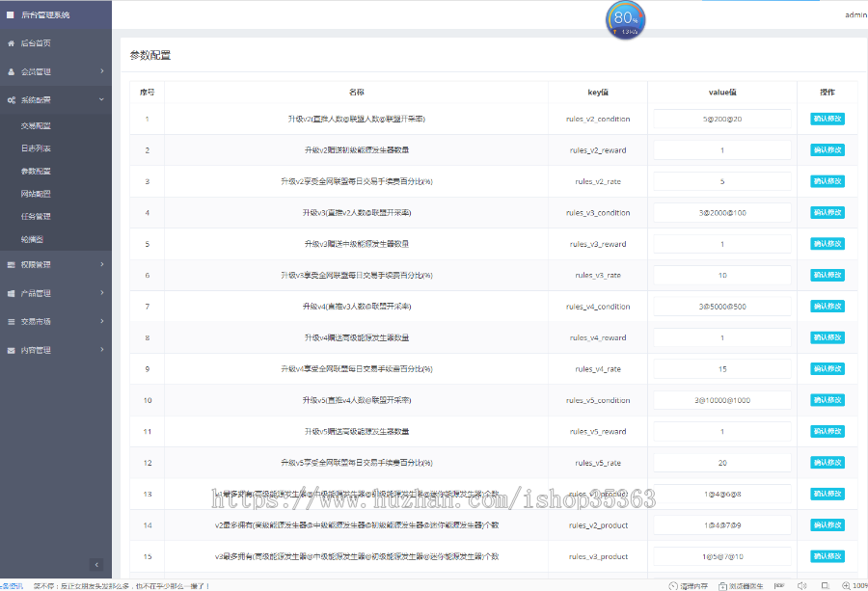Click the 头条资讯 link in status bar
The image size is (868, 591).
pos(12,586)
